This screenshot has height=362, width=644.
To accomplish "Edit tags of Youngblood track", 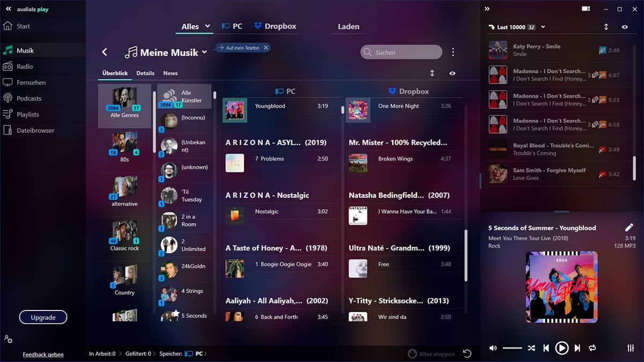I will coord(630,227).
